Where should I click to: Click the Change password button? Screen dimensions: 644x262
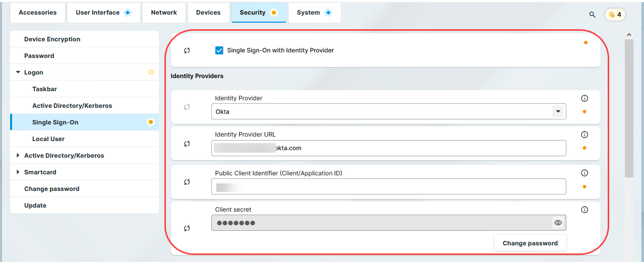point(530,243)
